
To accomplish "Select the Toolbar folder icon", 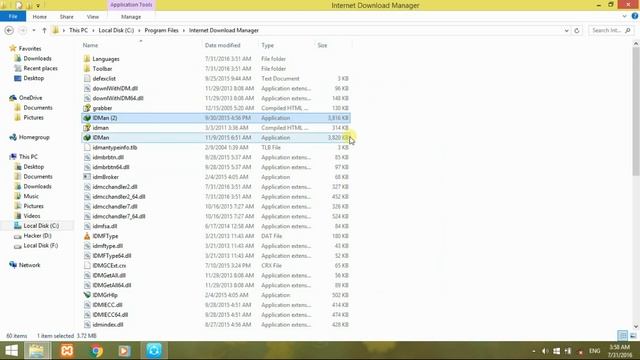I will click(x=87, y=69).
